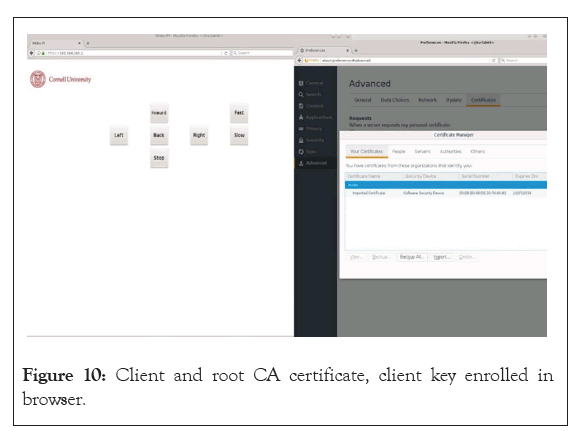Click the View... button in Certificate Manager
This screenshot has width=578, height=431.
click(356, 257)
